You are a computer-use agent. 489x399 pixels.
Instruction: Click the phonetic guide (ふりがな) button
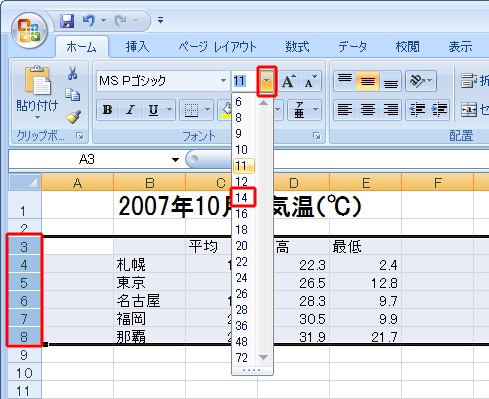pos(299,110)
